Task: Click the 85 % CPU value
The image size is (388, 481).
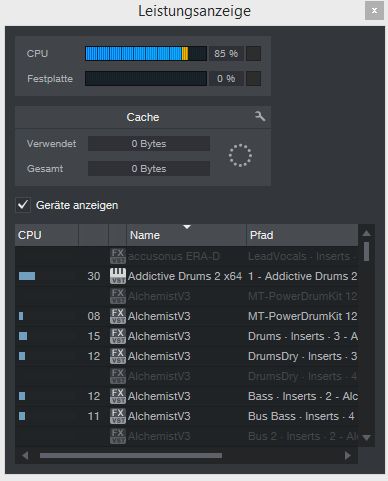Action: (226, 53)
